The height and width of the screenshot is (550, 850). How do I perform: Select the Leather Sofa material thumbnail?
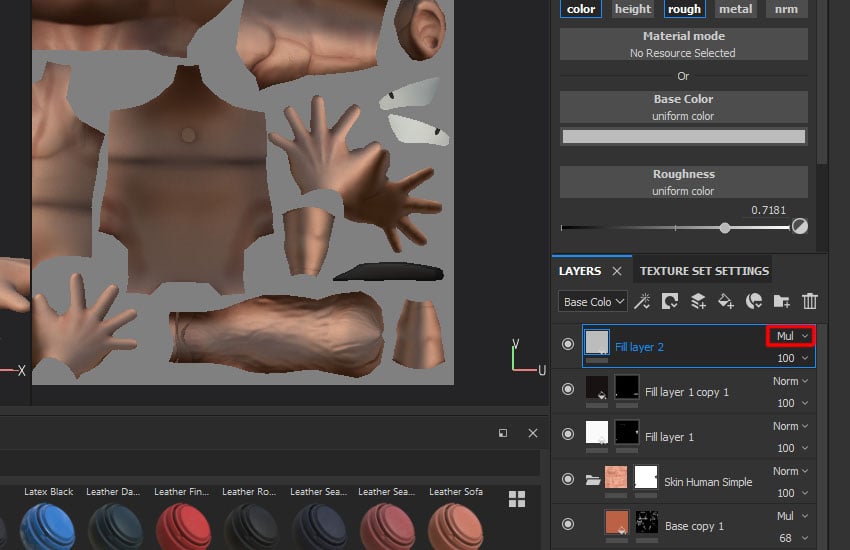point(456,527)
